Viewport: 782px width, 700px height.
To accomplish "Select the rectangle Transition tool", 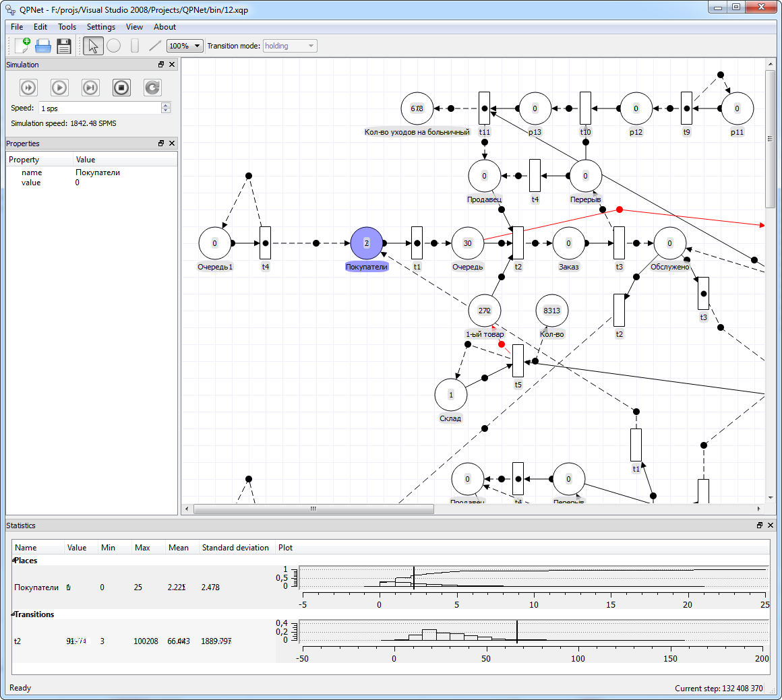I will (135, 46).
